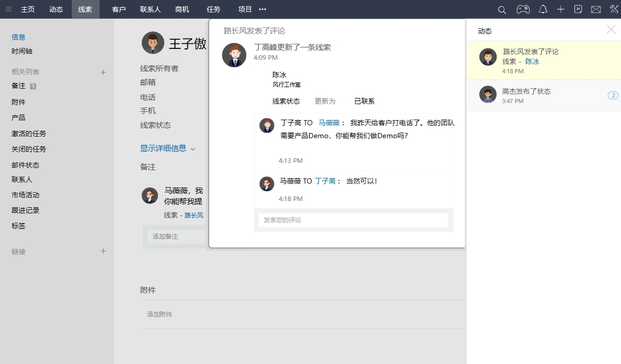Image resolution: width=621 pixels, height=364 pixels.
Task: Select 附件 in the left sidebar
Action: pos(19,101)
